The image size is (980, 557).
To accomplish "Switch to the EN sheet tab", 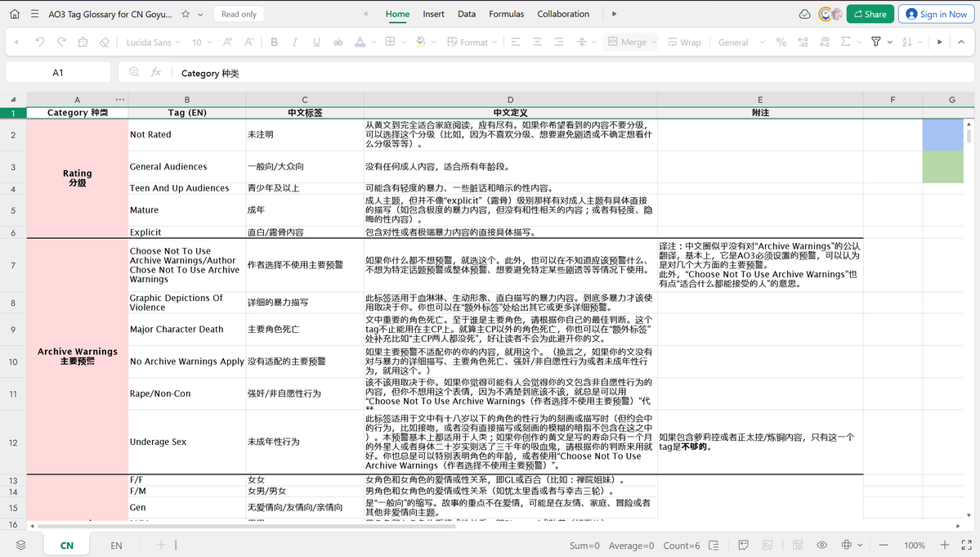I will pyautogui.click(x=116, y=545).
